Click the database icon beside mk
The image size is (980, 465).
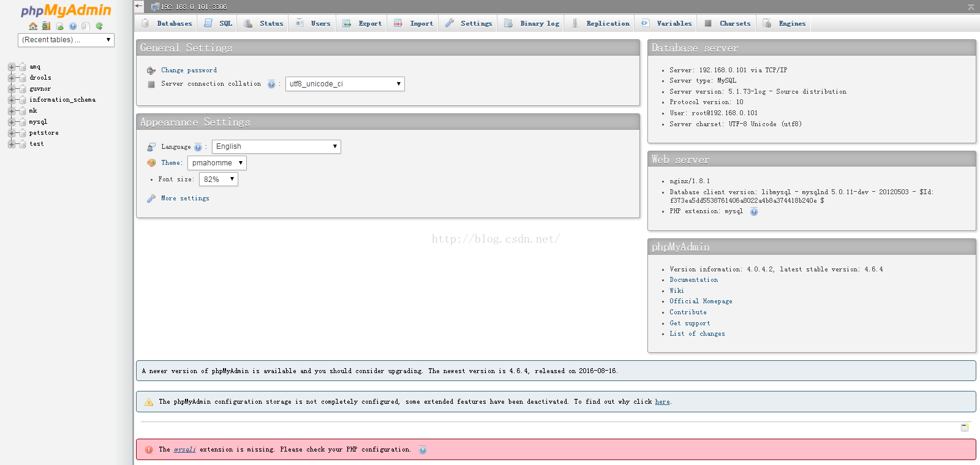click(23, 111)
